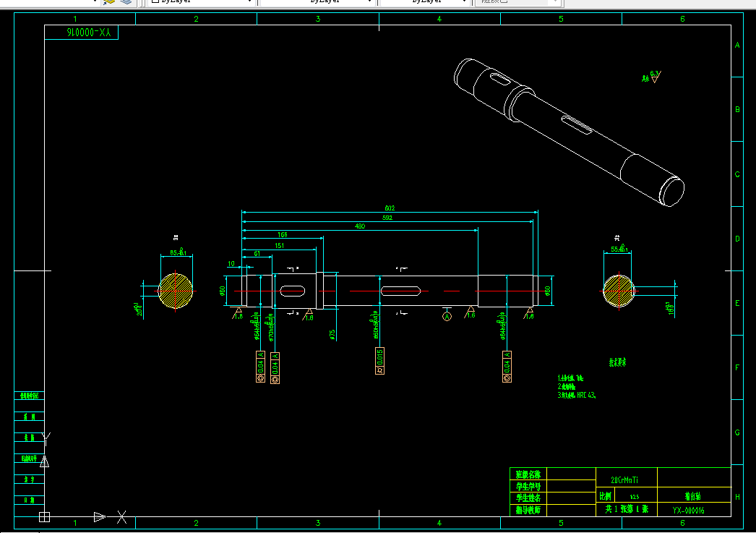
Task: Select YX-000016 in the title block
Action: (689, 510)
